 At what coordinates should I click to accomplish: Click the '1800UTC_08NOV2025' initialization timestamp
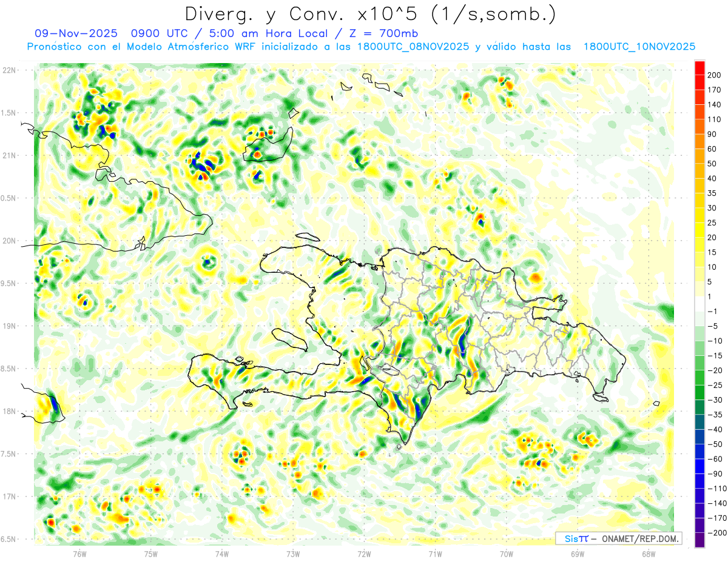pos(414,47)
